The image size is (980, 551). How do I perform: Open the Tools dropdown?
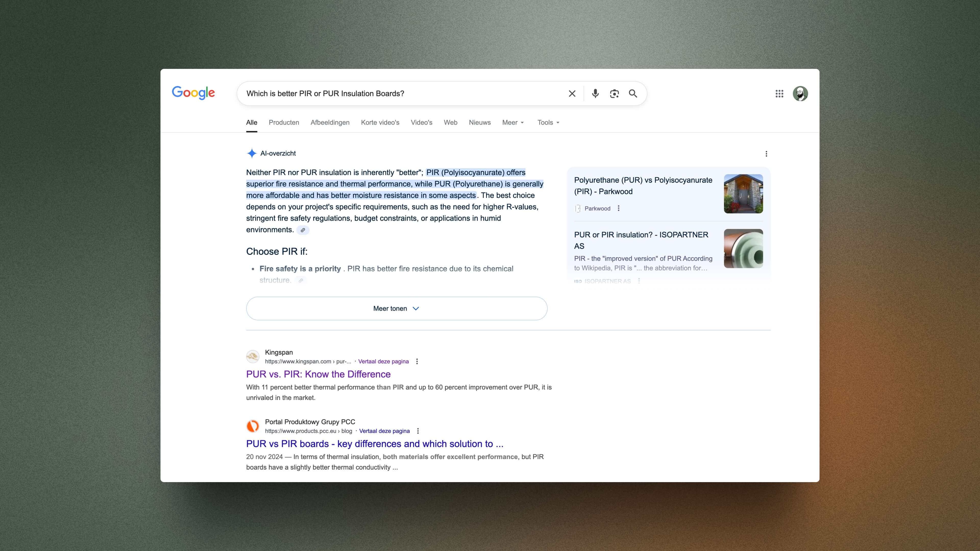[548, 122]
